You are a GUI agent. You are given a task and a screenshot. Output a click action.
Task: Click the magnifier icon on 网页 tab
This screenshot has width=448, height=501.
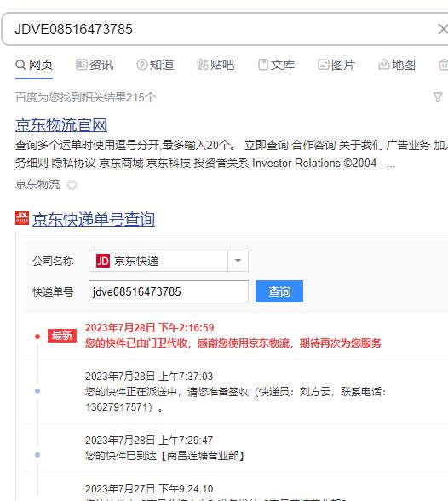point(20,65)
